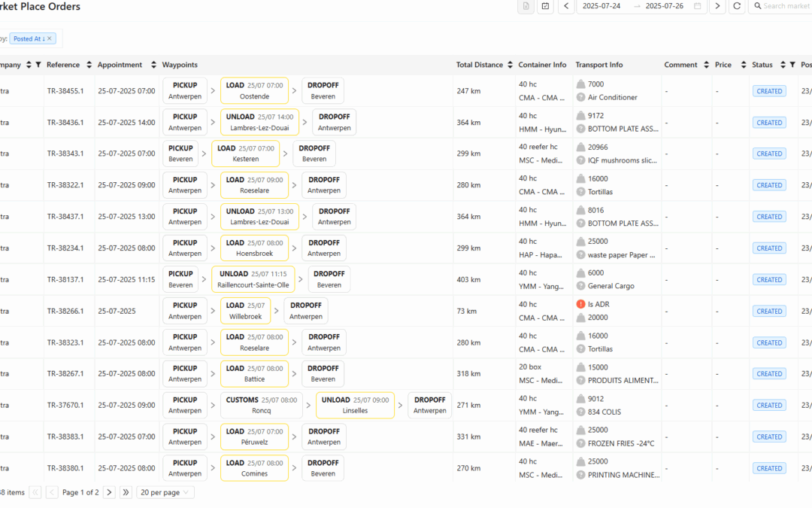This screenshot has height=508, width=812.
Task: Open the 20 per page dropdown
Action: [x=165, y=492]
